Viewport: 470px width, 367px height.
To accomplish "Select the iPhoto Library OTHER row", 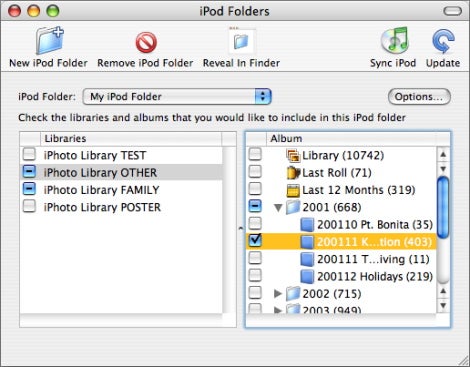I will [x=121, y=173].
